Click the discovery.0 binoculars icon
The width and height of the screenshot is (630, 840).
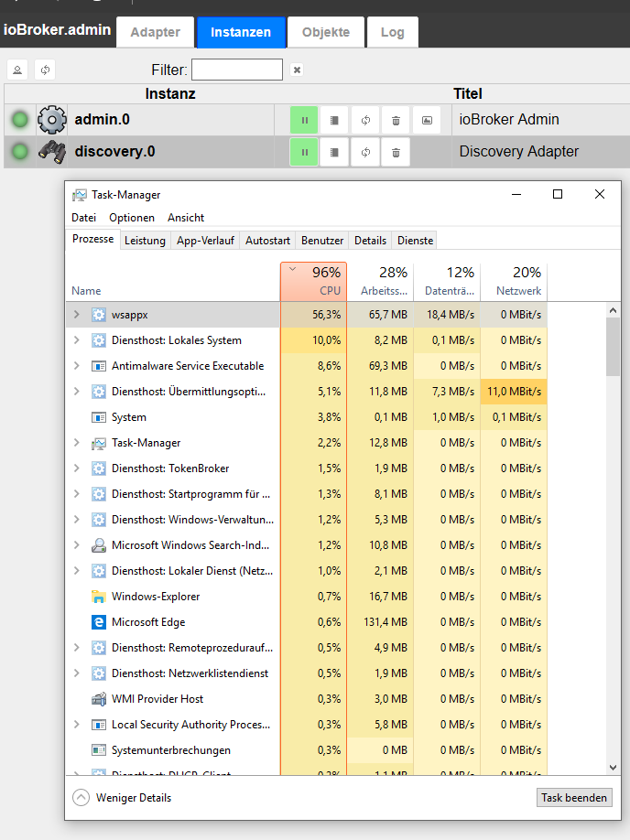(52, 152)
